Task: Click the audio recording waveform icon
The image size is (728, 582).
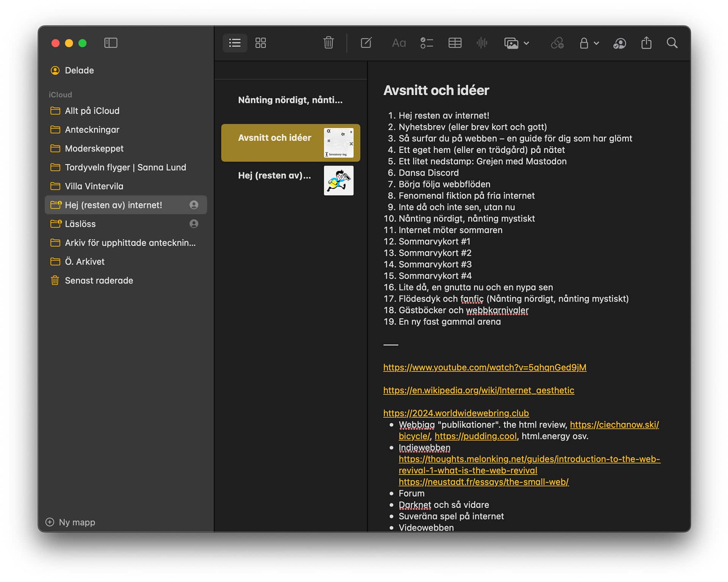Action: point(482,43)
